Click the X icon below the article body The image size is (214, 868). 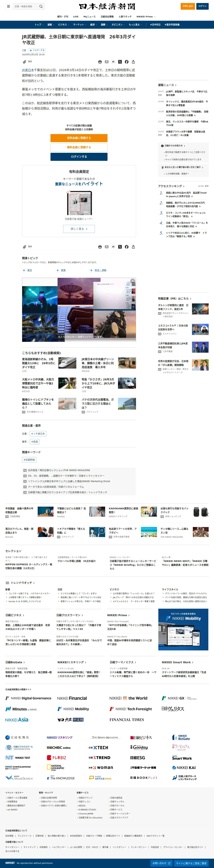pyautogui.click(x=120, y=247)
